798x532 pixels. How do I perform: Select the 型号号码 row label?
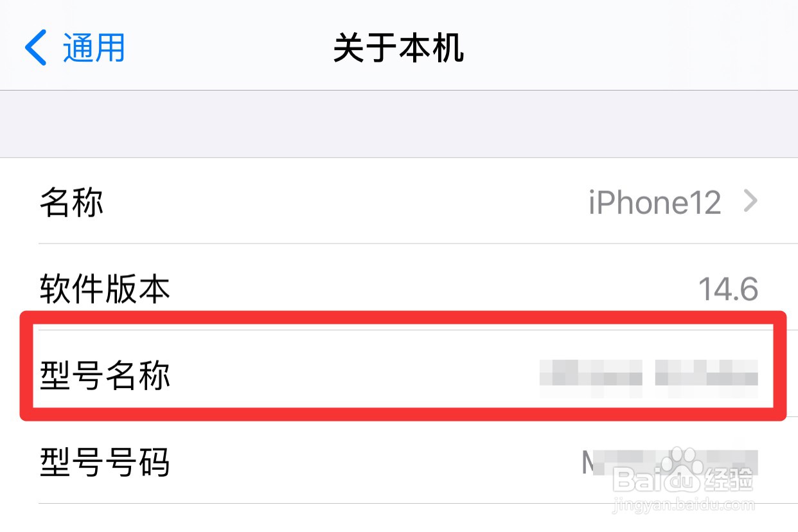[105, 461]
